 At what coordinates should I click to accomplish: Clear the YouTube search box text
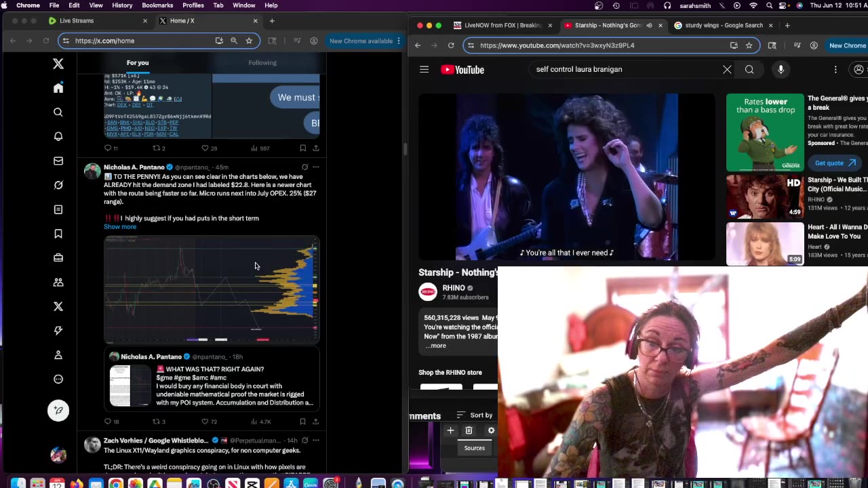tap(727, 69)
